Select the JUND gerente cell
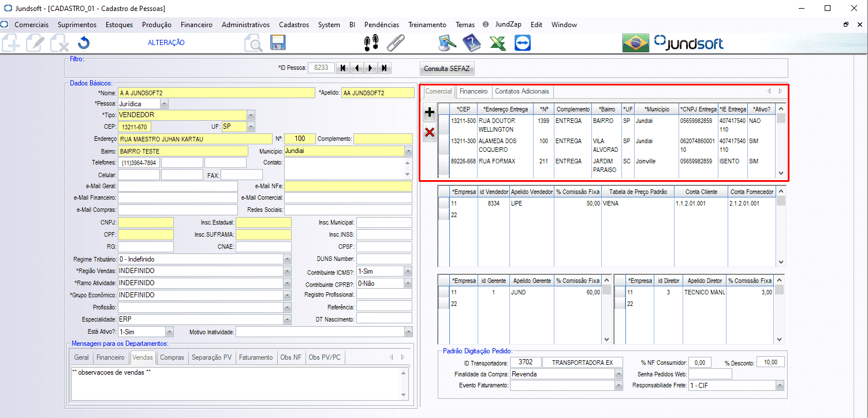 click(531, 293)
